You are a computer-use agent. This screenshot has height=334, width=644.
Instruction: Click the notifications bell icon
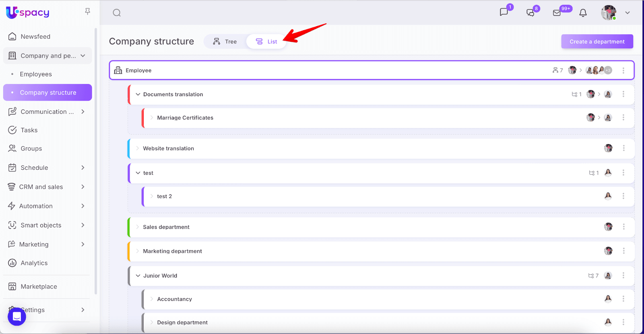tap(583, 13)
